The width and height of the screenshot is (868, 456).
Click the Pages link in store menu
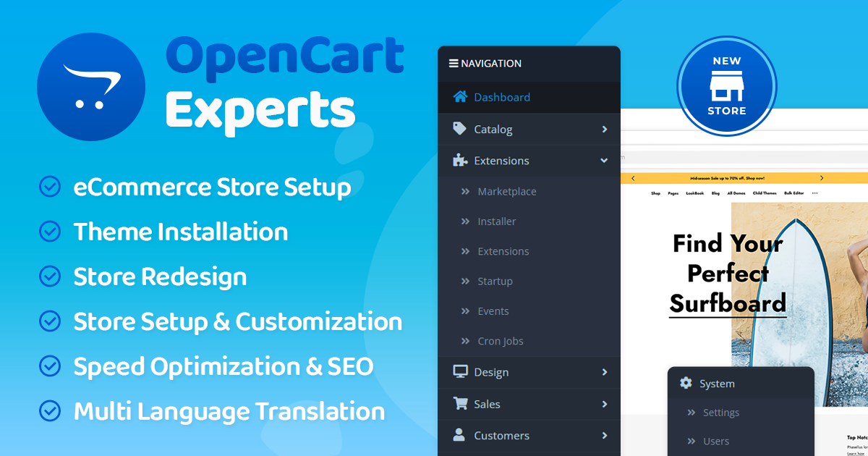pos(673,193)
